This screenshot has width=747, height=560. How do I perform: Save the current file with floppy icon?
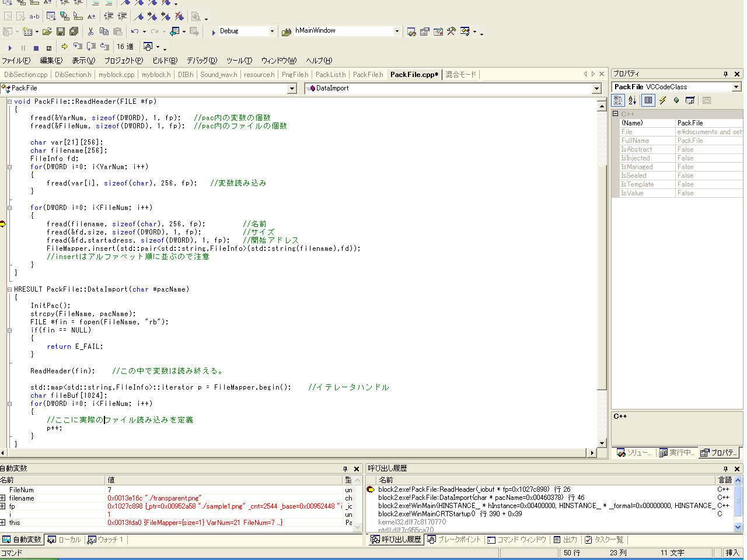pyautogui.click(x=61, y=32)
